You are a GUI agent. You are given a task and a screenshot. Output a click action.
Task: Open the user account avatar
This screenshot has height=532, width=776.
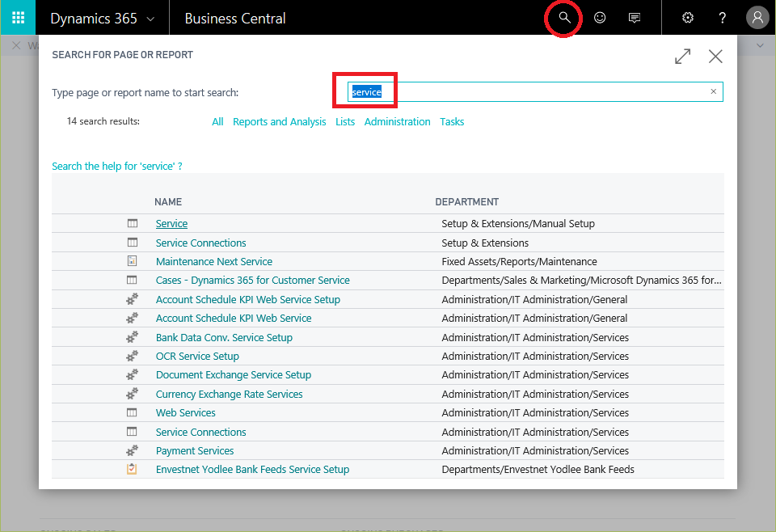(x=757, y=18)
